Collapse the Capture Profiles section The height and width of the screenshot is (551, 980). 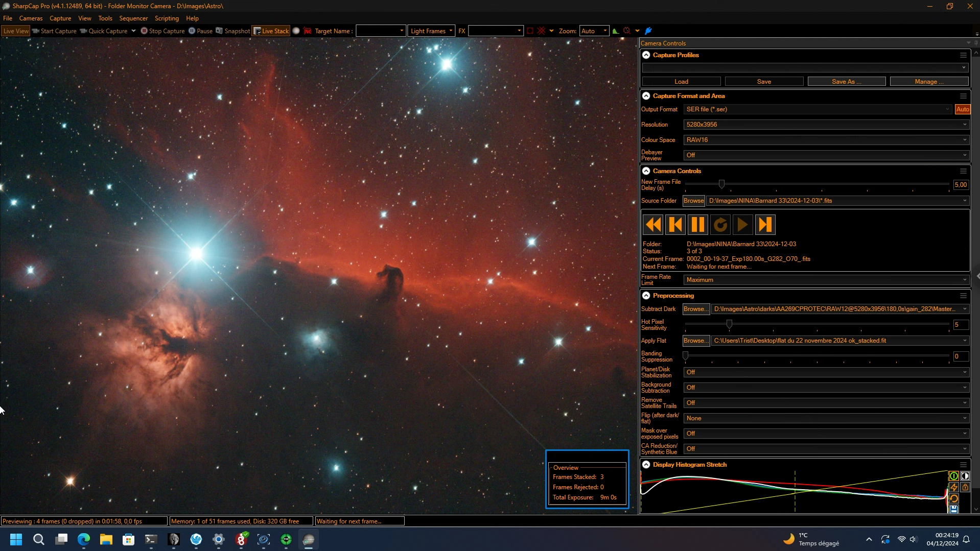click(646, 55)
